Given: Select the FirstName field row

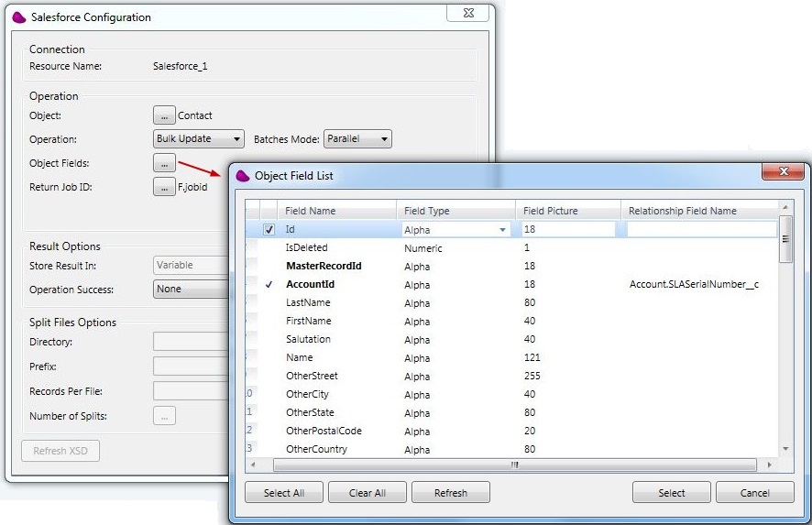Looking at the screenshot, I should (x=511, y=321).
